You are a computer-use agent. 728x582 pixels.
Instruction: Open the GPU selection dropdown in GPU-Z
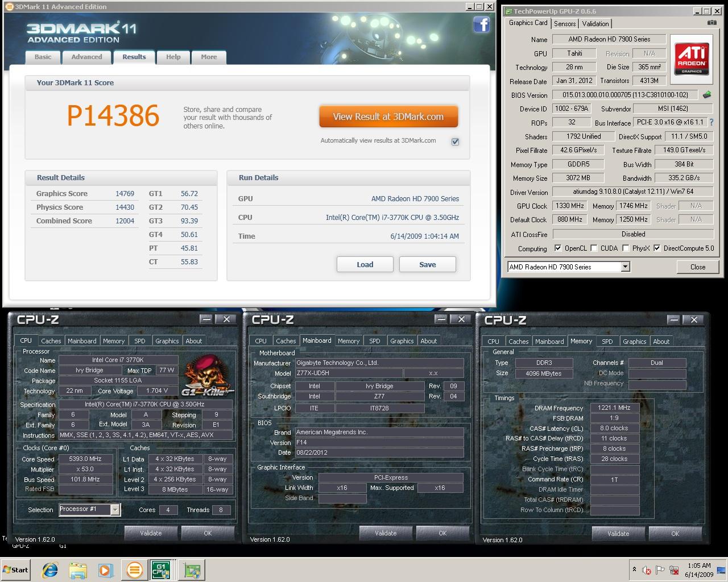click(626, 267)
